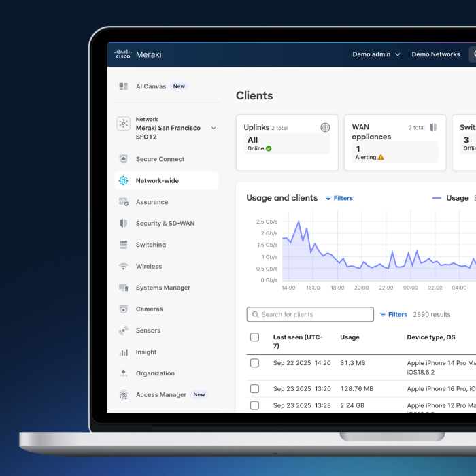This screenshot has height=476, width=476.
Task: Go to Security & SD-WAN
Action: tap(167, 224)
